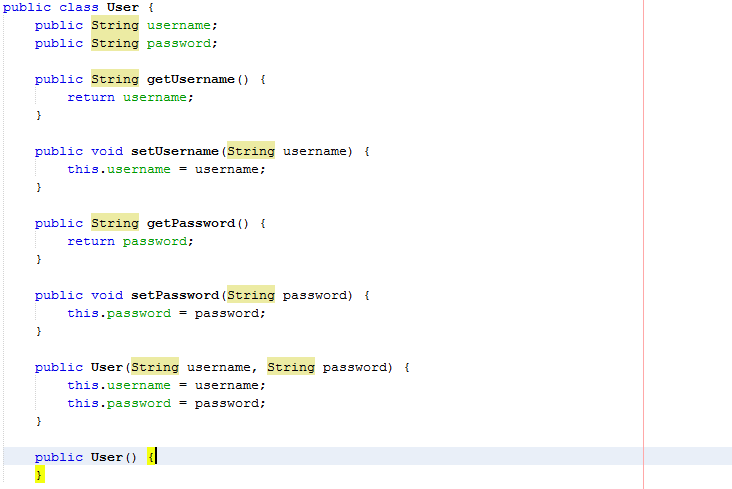Click the highlighted opening brace after User()
732x489 pixels.
[x=151, y=456]
